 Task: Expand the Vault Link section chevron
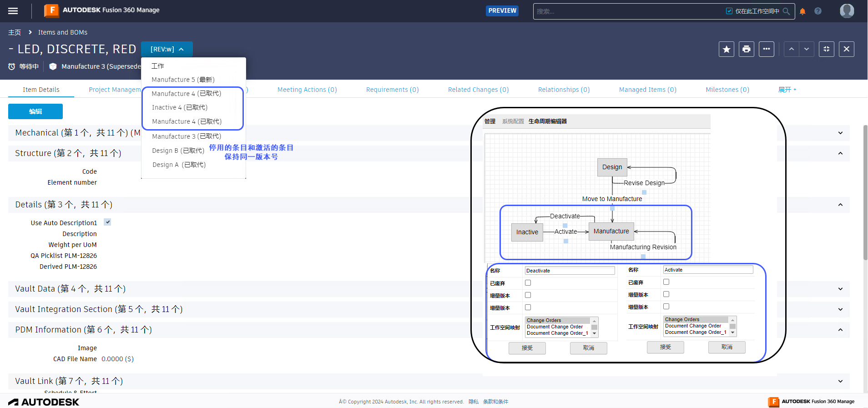[840, 381]
